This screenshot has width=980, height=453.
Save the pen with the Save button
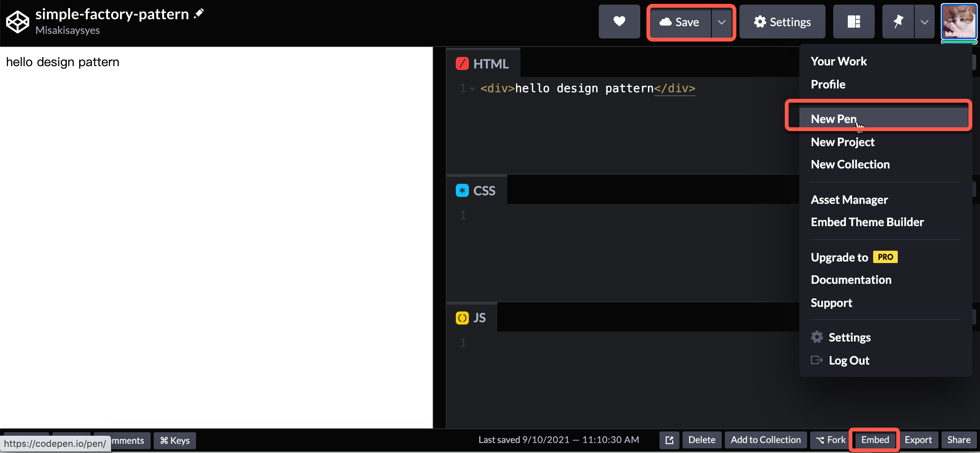pos(681,22)
